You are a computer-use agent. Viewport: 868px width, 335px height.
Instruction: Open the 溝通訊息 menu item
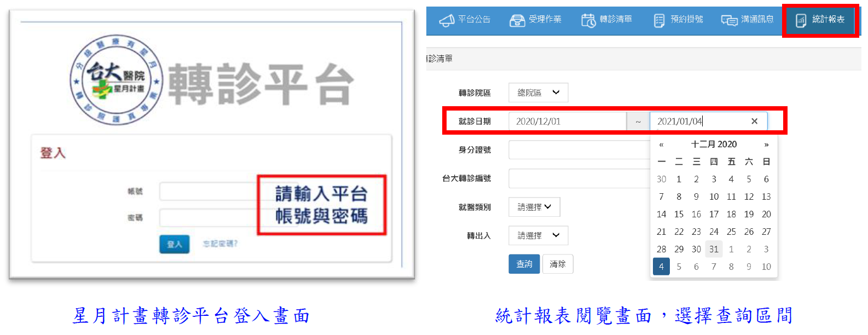tap(748, 20)
